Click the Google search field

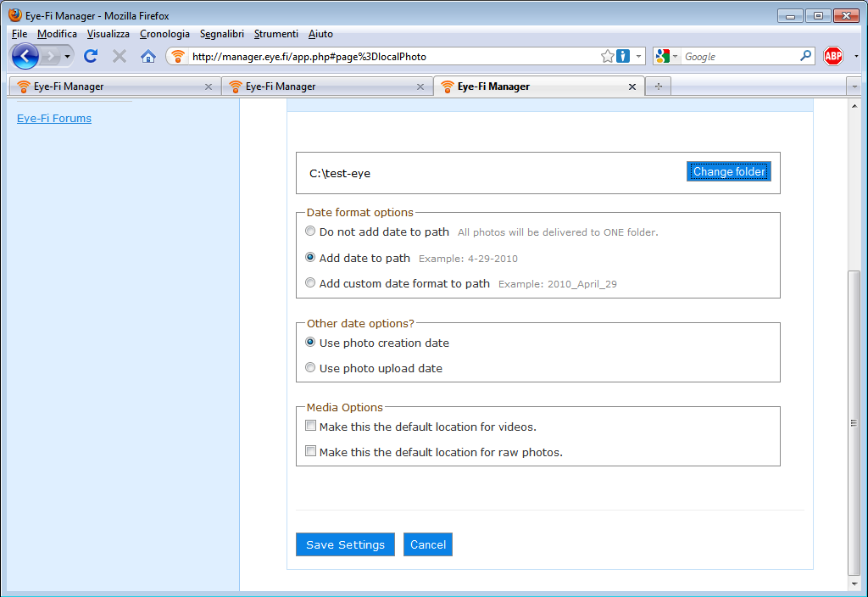pyautogui.click(x=740, y=57)
